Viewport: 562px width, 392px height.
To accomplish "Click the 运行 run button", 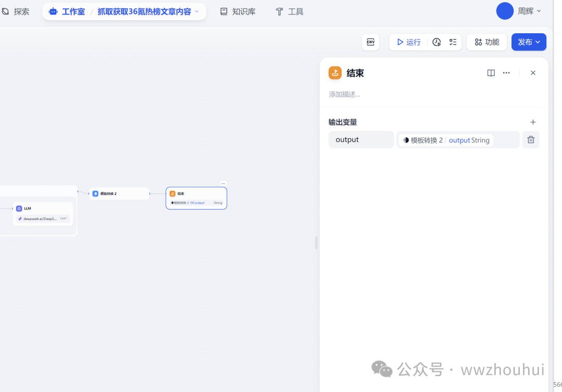I will tap(409, 42).
